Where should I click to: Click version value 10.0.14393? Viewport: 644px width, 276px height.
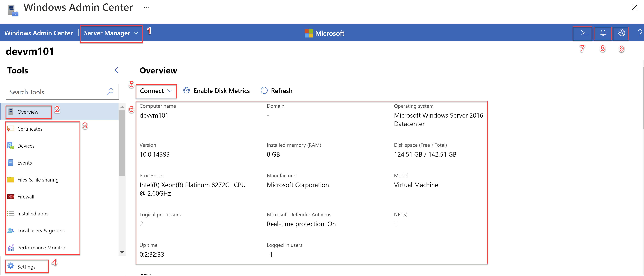[x=155, y=154]
